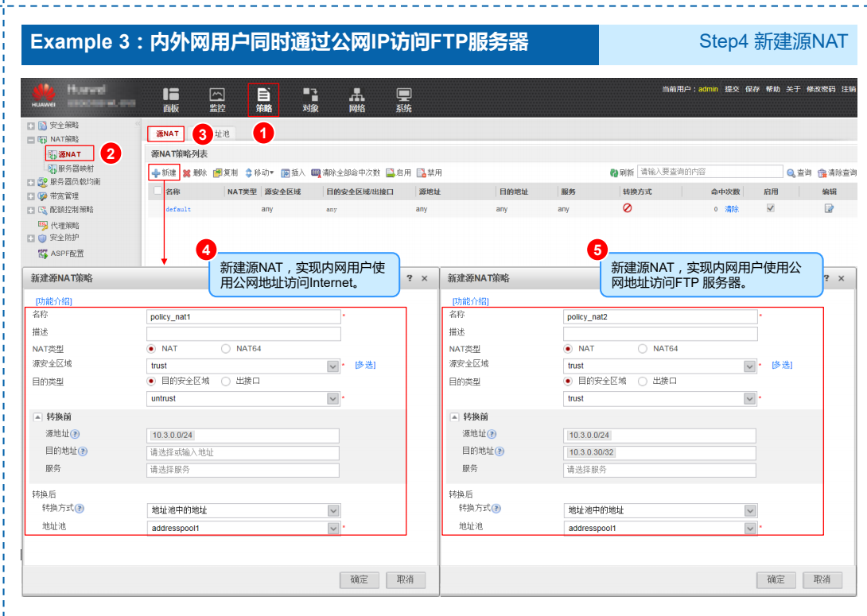
Task: Open the 监控 (Monitor) module icon
Action: (x=216, y=97)
